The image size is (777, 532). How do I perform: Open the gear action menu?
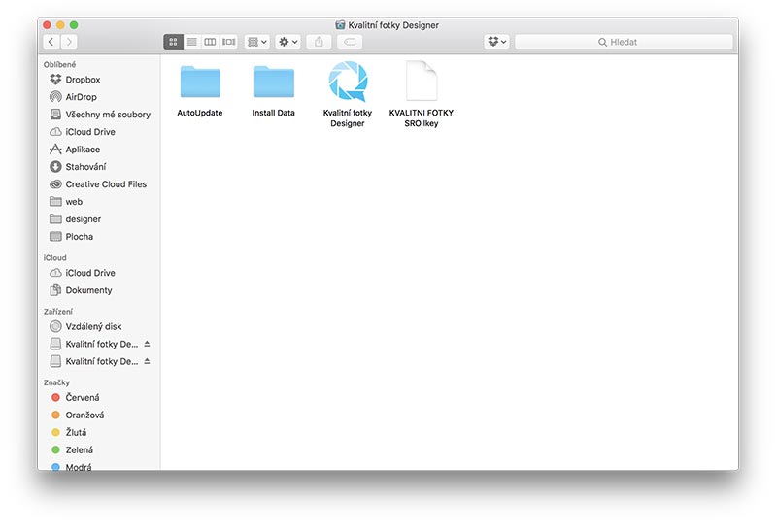tap(287, 42)
